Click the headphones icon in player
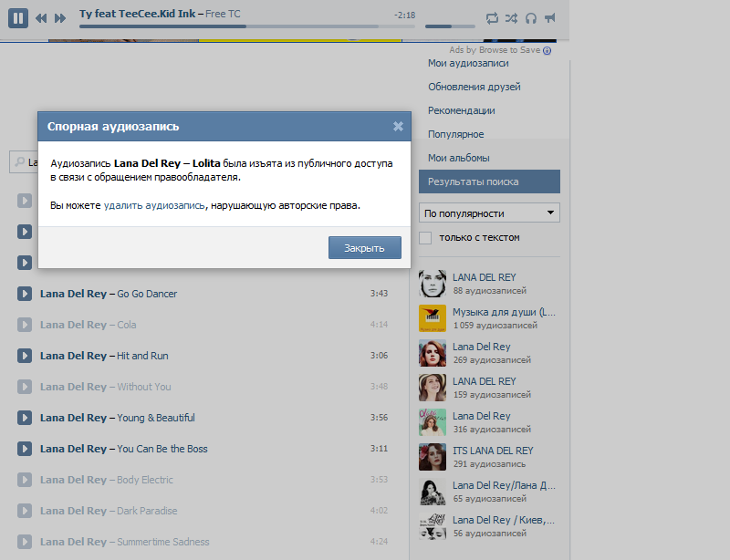This screenshot has width=730, height=560. (531, 18)
